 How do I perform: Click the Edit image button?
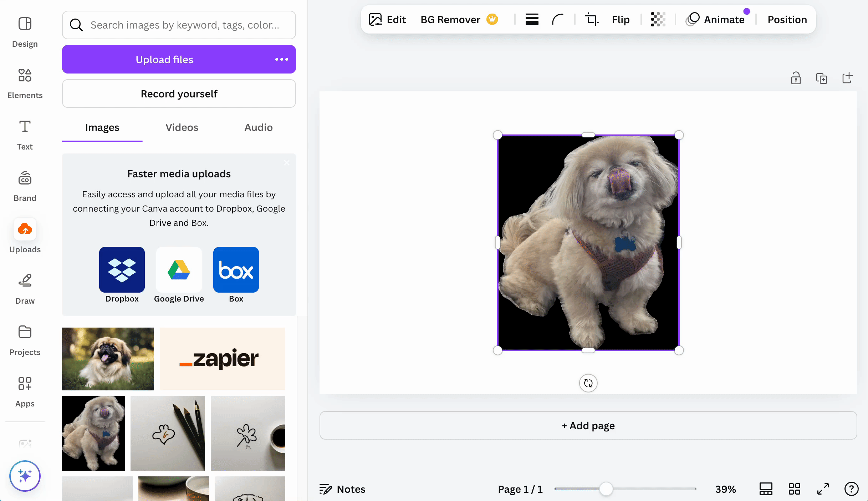(x=387, y=19)
